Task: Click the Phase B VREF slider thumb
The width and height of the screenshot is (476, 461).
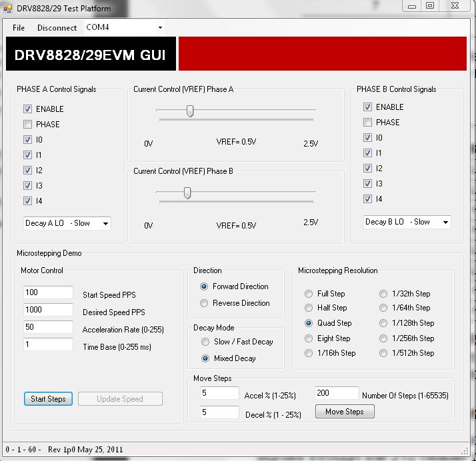Action: click(187, 193)
